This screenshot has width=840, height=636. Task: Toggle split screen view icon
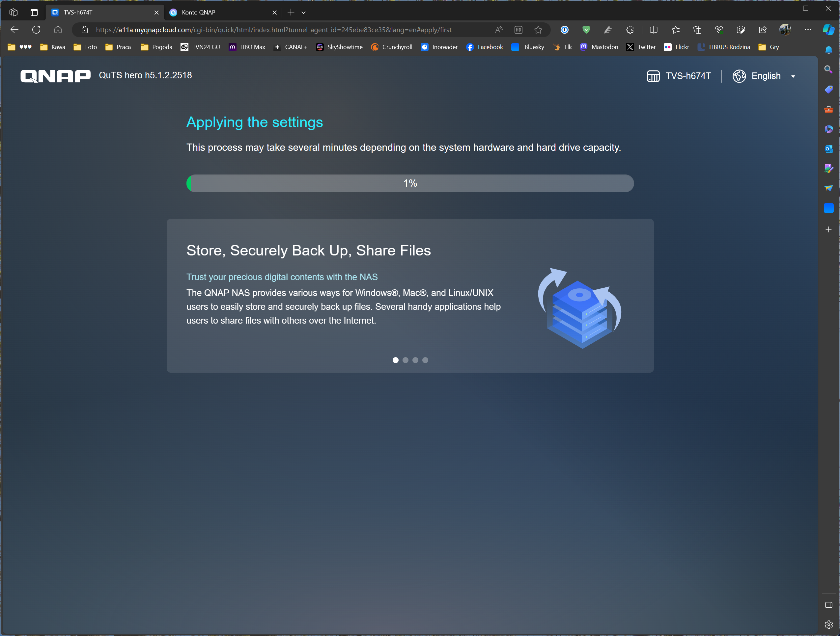653,30
